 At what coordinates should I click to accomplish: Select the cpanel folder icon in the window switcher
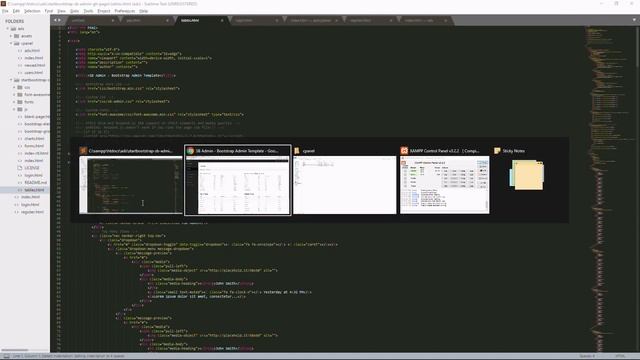[297, 151]
